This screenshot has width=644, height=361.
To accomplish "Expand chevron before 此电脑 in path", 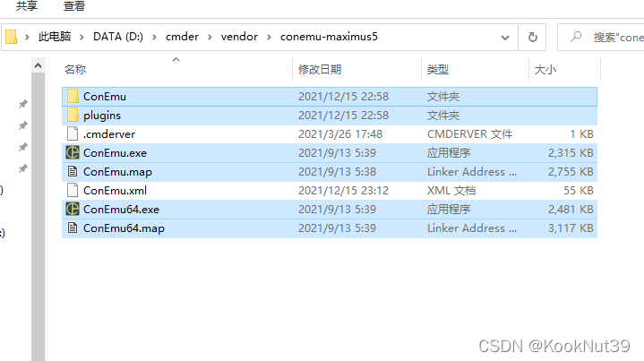I will 27,38.
